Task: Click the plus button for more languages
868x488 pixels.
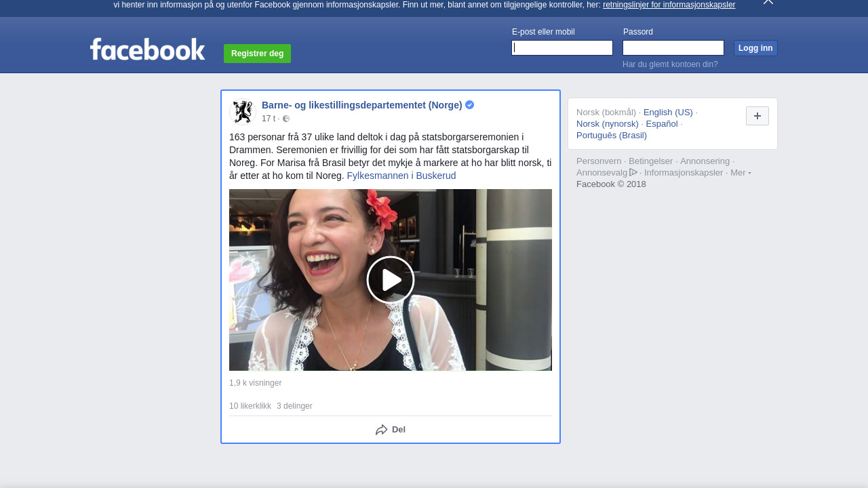Action: pos(757,116)
